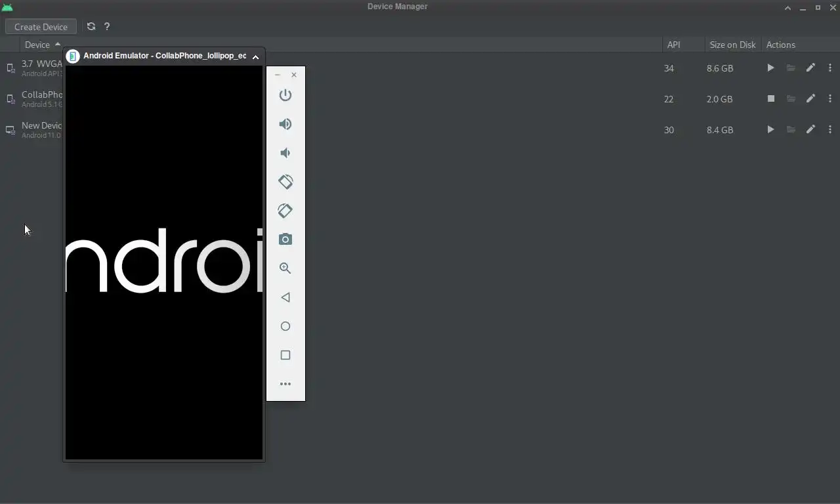This screenshot has width=840, height=504.
Task: Edit the 3.7 WVGA device
Action: click(x=810, y=68)
